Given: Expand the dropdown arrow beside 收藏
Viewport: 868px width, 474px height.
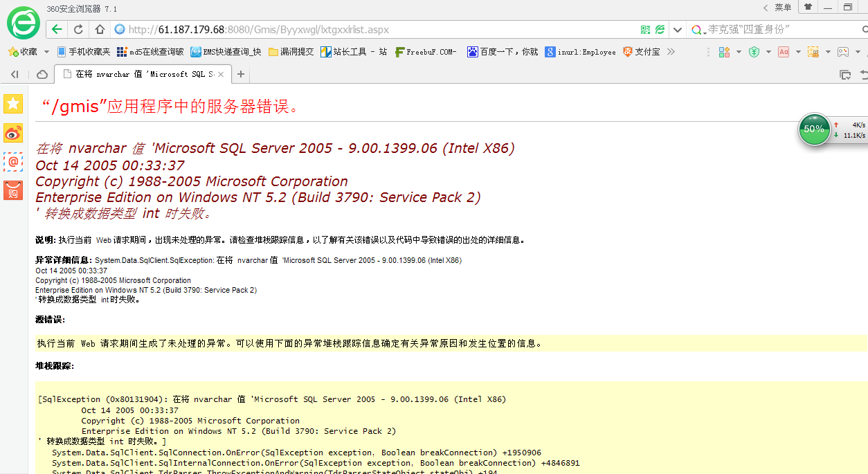Looking at the screenshot, I should (46, 52).
